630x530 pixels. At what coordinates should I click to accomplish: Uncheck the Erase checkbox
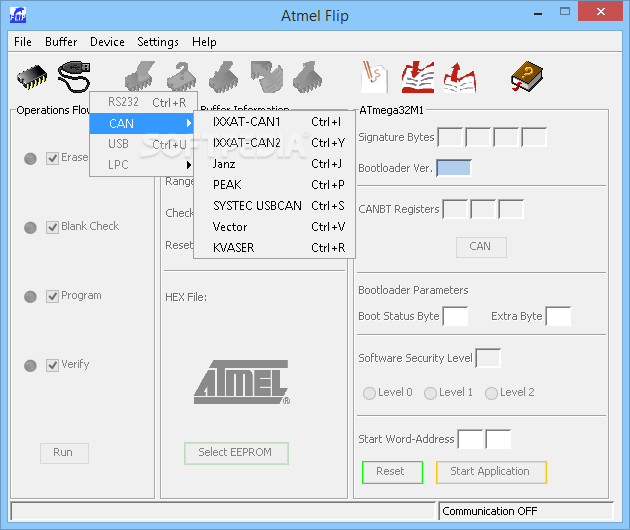click(x=52, y=158)
